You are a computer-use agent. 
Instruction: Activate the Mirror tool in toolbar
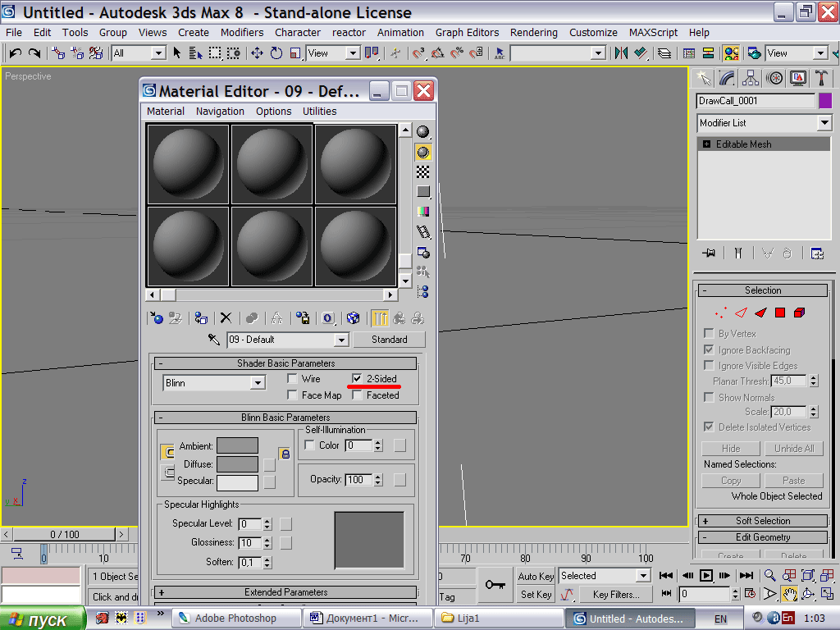click(622, 53)
